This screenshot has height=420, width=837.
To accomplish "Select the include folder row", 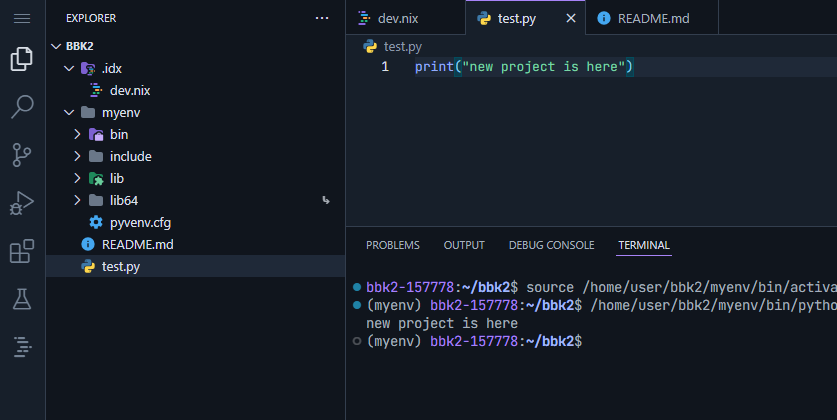I will (x=195, y=156).
